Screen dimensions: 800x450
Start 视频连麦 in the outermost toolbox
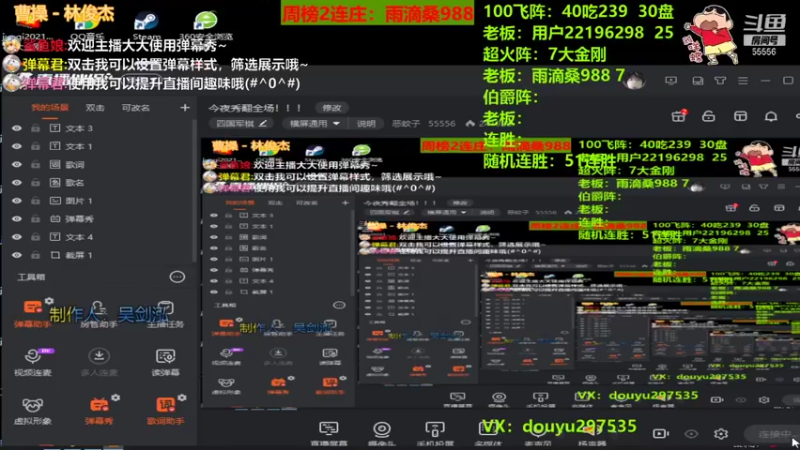coord(33,362)
